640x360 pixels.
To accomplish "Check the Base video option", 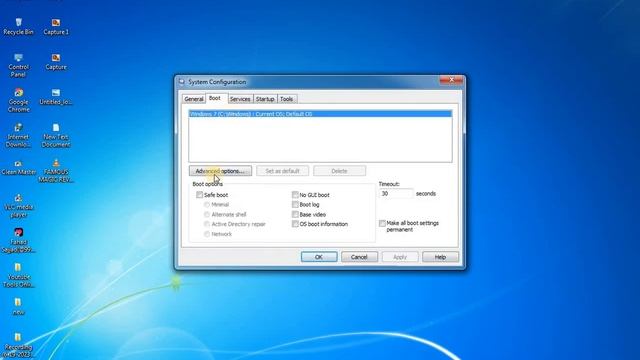I will [295, 214].
